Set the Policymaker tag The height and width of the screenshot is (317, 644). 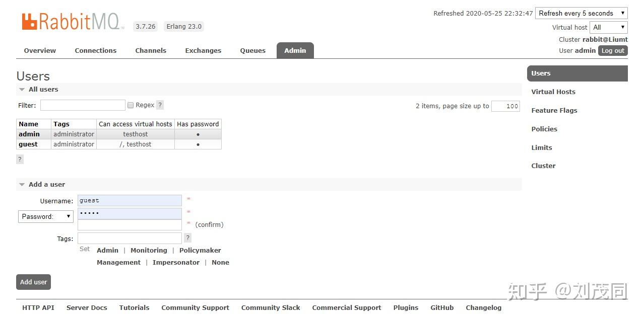[x=200, y=250]
